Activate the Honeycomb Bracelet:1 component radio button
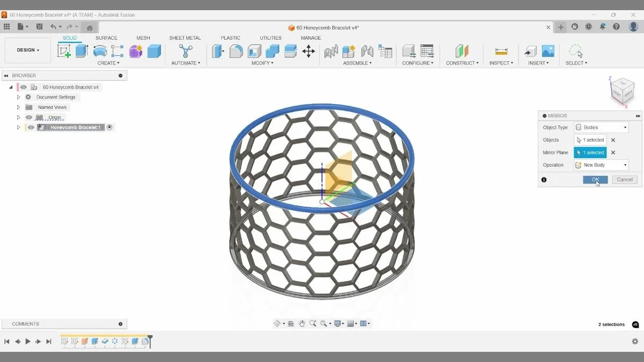 (x=109, y=128)
